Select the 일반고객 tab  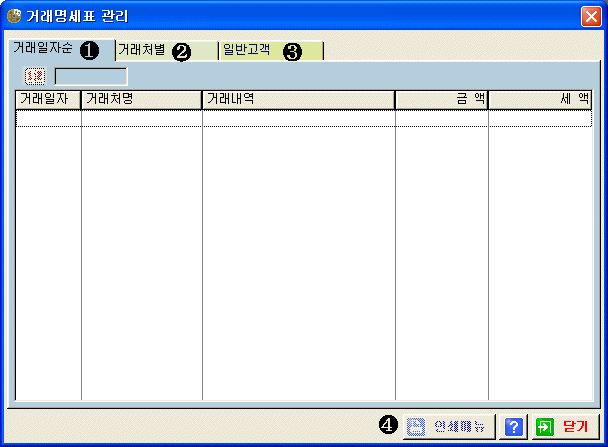(247, 50)
